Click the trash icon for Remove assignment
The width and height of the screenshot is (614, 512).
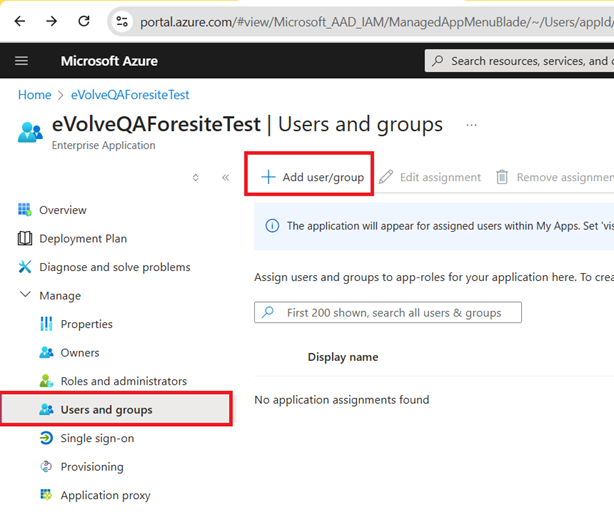pos(502,177)
